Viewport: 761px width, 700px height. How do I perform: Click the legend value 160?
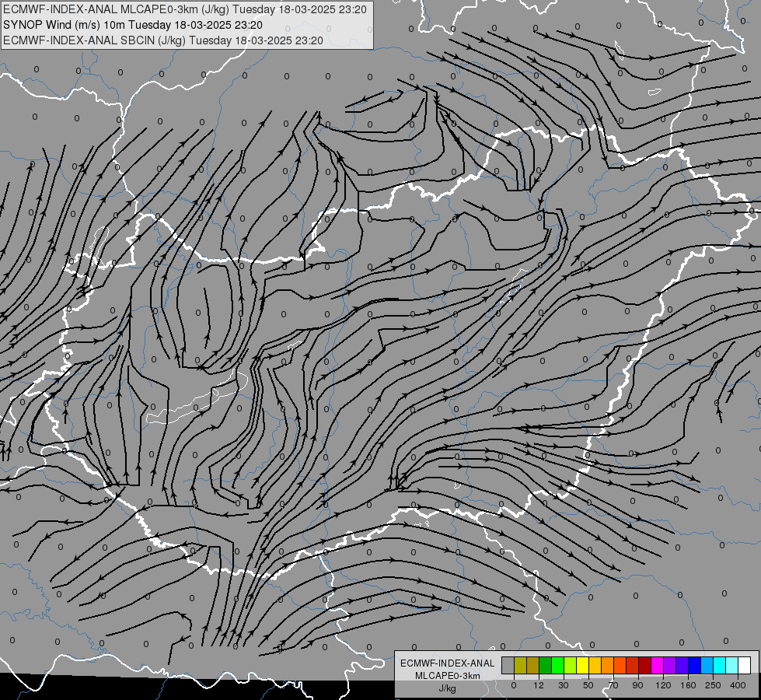[688, 685]
